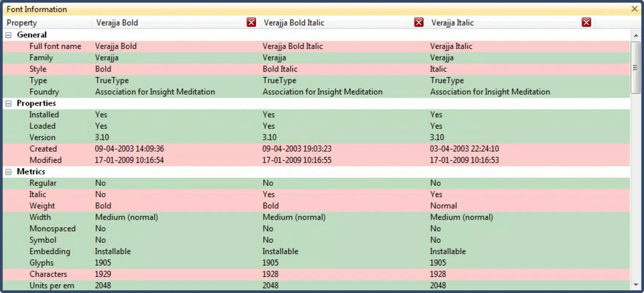Select the Properties group heading
Screen dimensions: 644x293
click(x=36, y=103)
